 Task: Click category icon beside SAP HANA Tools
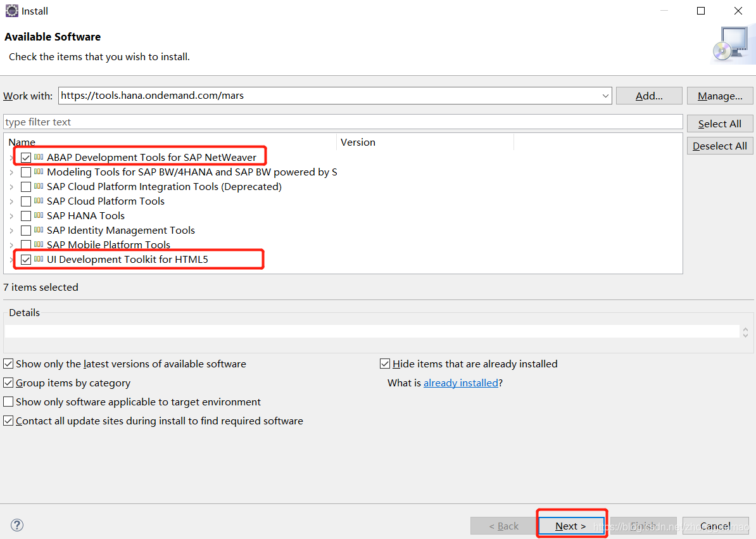39,215
